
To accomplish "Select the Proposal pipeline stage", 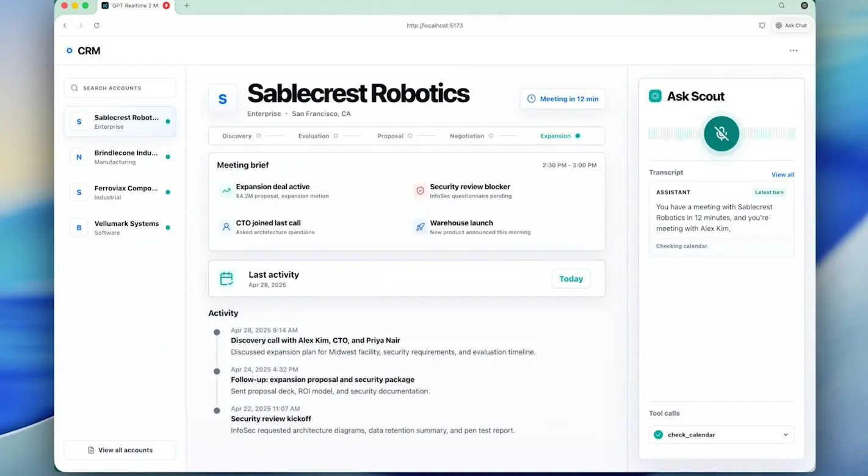I will (394, 136).
